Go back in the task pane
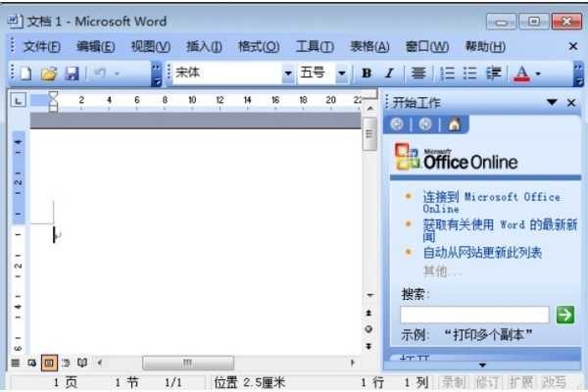Viewport: 588px width, 392px height. click(x=397, y=124)
